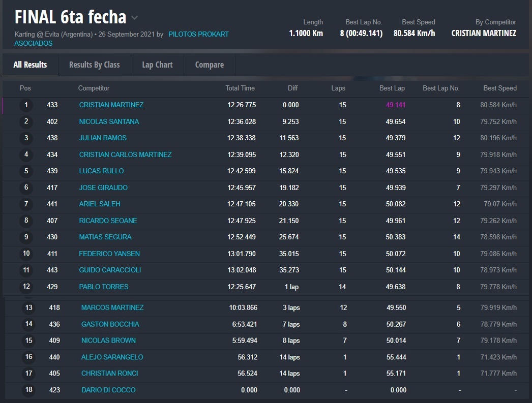Select the Compare tab

pyautogui.click(x=209, y=65)
